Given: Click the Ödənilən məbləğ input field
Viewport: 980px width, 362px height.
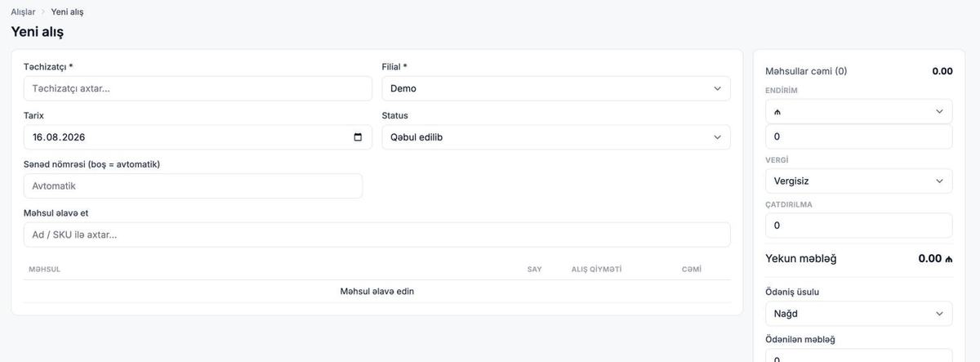Looking at the screenshot, I should tap(859, 356).
